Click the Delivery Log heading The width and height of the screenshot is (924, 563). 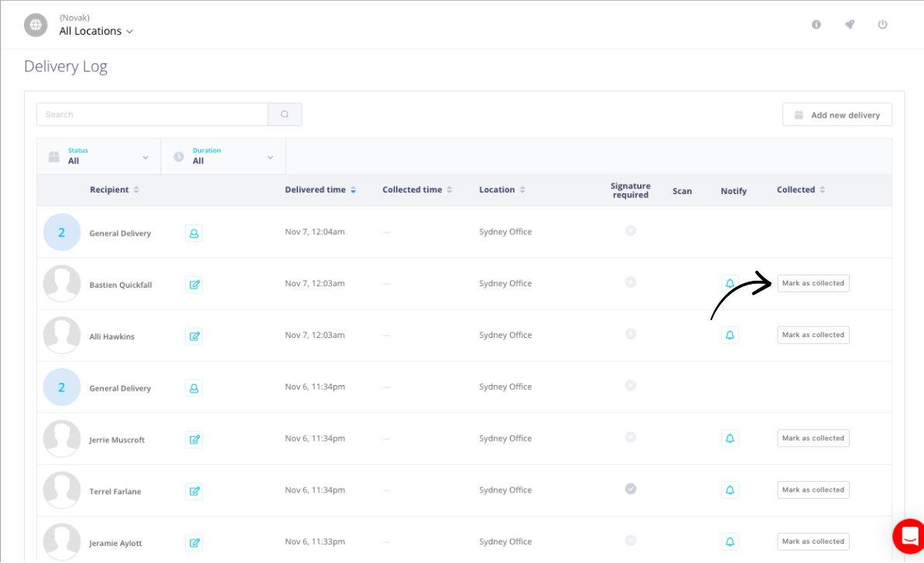pos(66,67)
